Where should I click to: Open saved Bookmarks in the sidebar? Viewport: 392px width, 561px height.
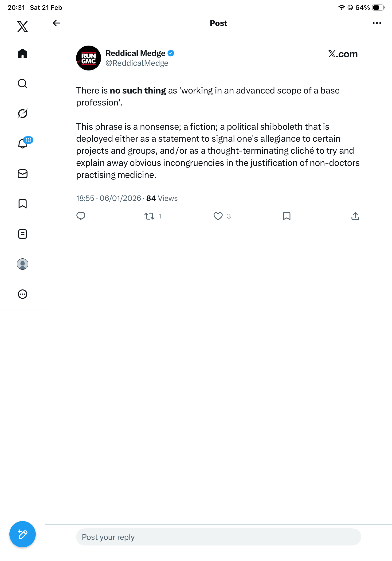pyautogui.click(x=23, y=204)
